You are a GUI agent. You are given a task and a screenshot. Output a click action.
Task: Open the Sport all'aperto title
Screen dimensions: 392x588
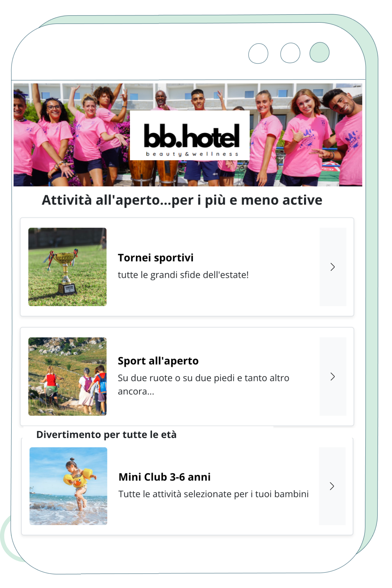coord(158,361)
